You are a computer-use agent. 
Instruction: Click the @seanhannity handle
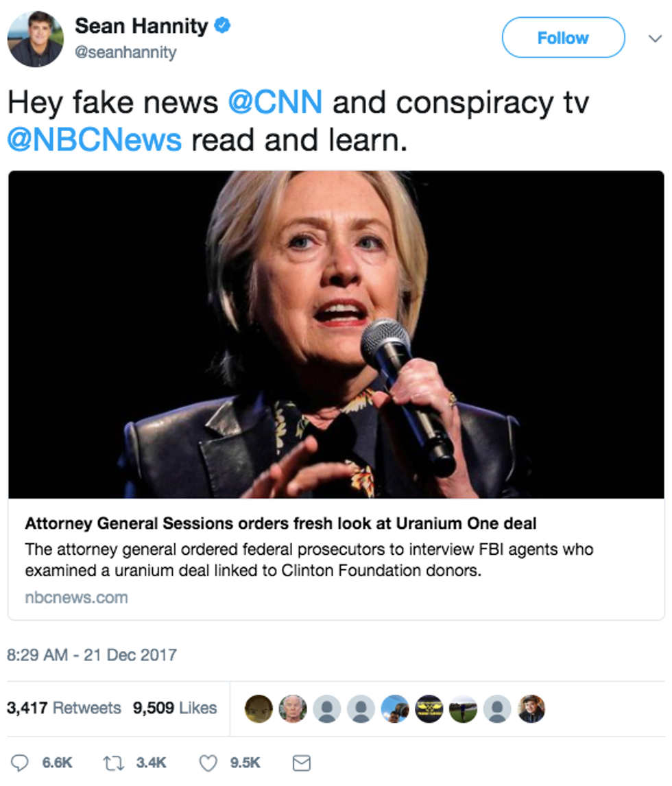click(125, 53)
